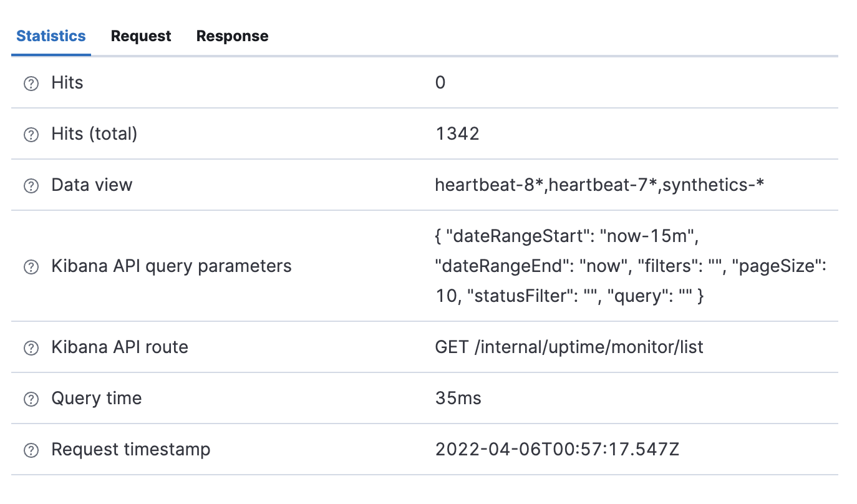Click the Query time help icon
The width and height of the screenshot is (857, 504).
click(31, 399)
